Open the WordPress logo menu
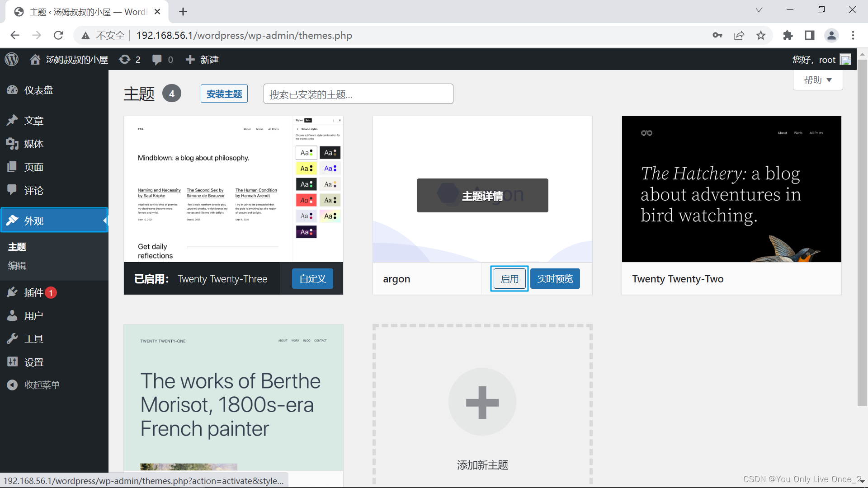This screenshot has height=488, width=868. [12, 60]
